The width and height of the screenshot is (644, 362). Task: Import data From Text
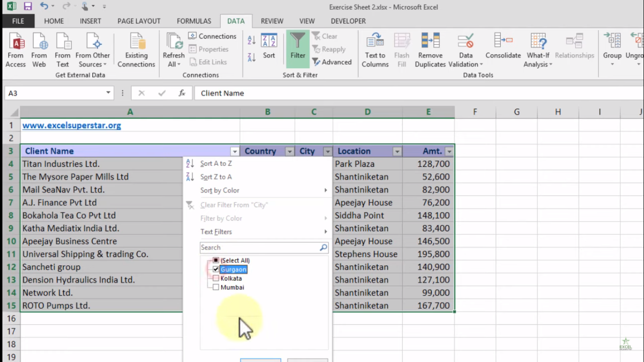pos(62,50)
